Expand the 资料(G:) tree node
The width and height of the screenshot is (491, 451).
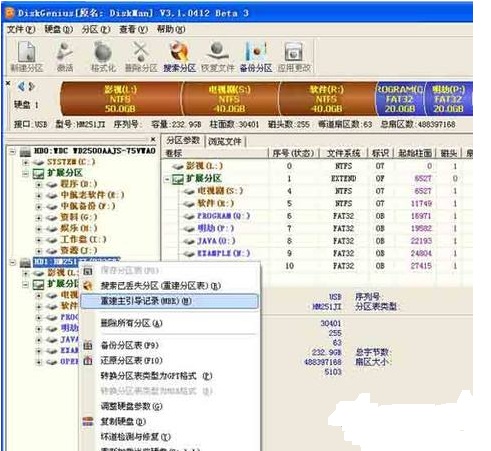pos(39,218)
